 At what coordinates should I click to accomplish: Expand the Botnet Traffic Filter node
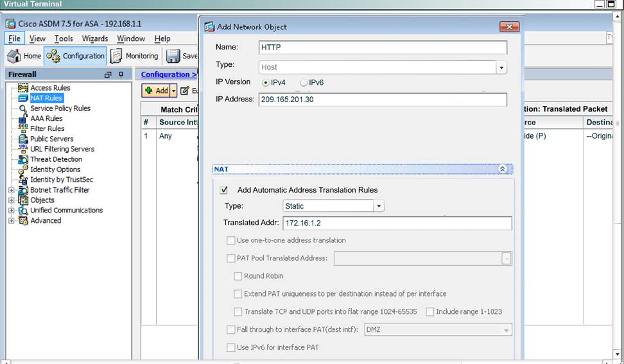pos(11,190)
